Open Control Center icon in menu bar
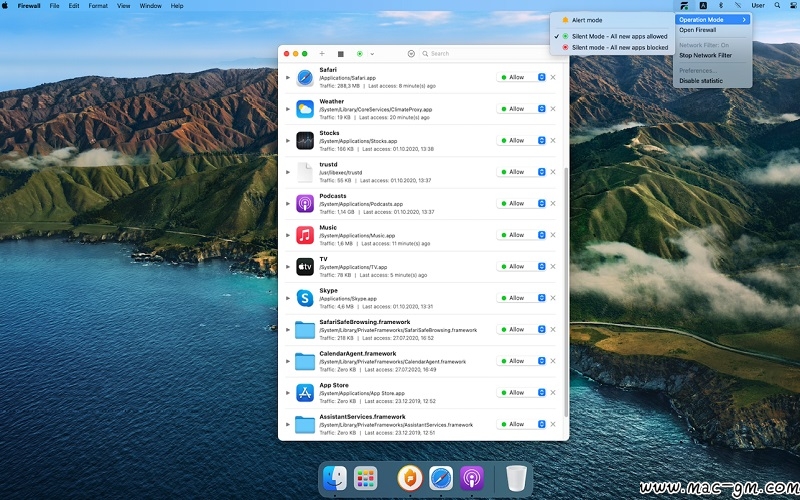 tap(793, 6)
